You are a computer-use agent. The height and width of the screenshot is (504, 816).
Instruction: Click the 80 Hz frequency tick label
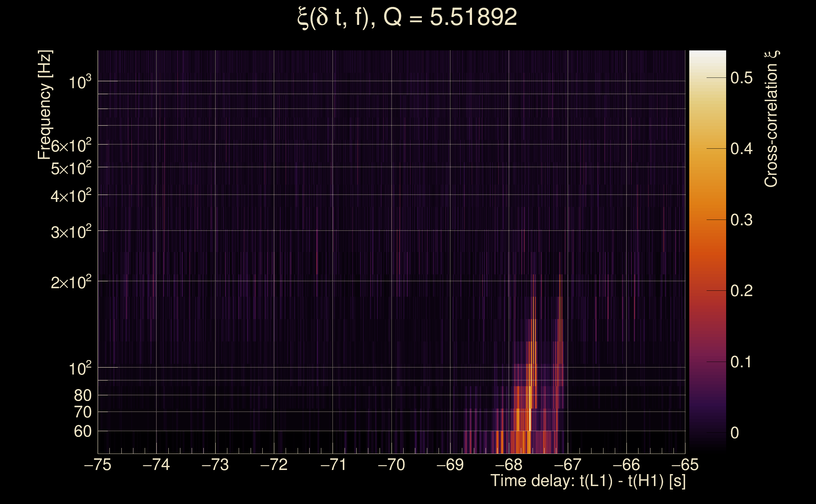click(83, 396)
